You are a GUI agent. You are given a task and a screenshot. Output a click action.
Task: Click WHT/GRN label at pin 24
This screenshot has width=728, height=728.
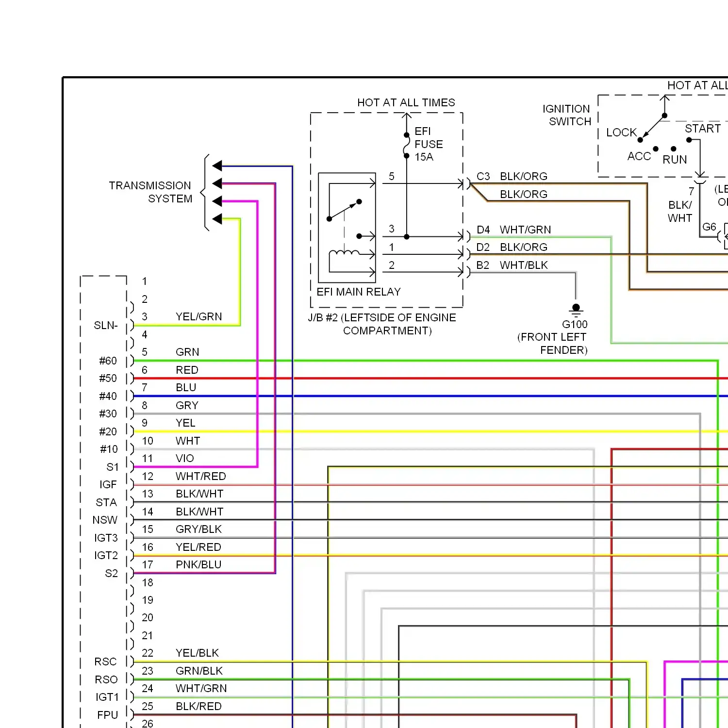click(x=201, y=688)
